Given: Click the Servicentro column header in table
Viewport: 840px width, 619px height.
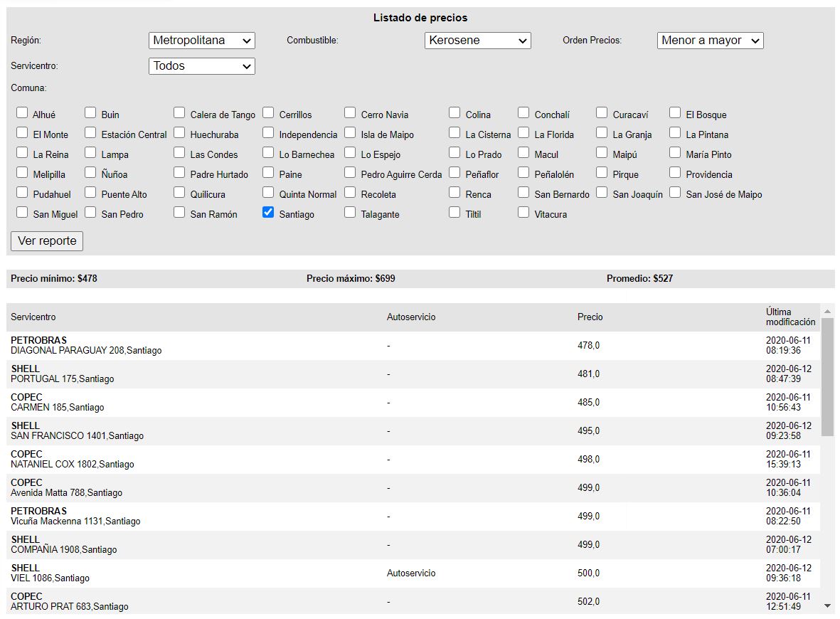Looking at the screenshot, I should pos(33,317).
